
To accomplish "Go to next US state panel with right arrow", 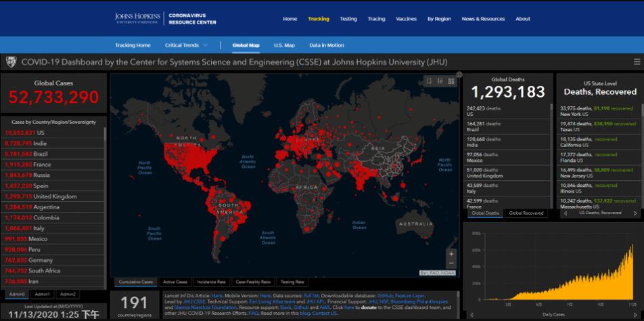I will (x=635, y=213).
